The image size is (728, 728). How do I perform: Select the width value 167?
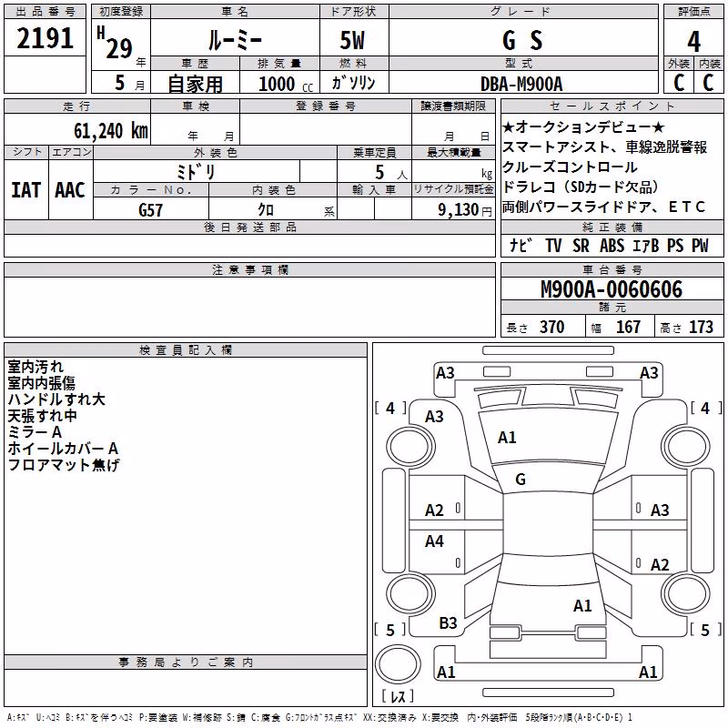628,327
